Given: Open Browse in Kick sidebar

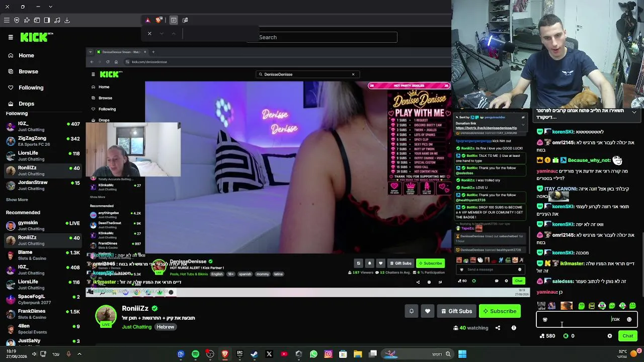Looking at the screenshot, I should coord(23,71).
